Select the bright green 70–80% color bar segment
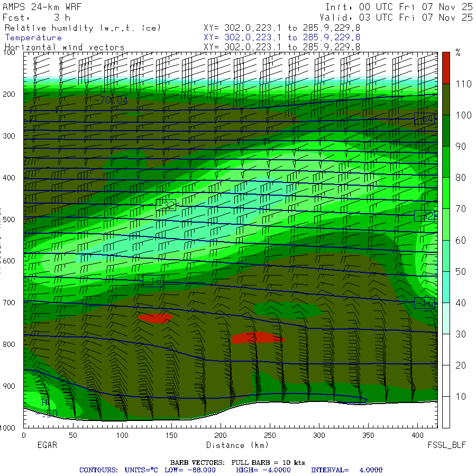 coord(446,193)
